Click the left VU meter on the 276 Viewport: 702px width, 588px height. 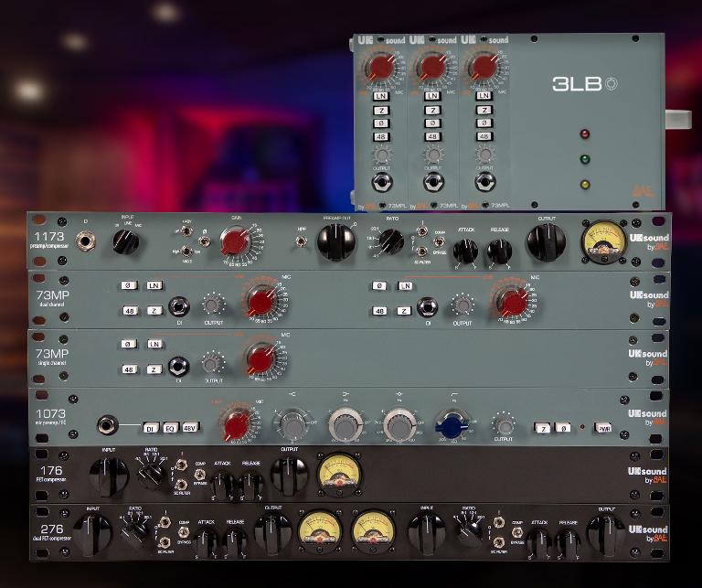point(320,532)
